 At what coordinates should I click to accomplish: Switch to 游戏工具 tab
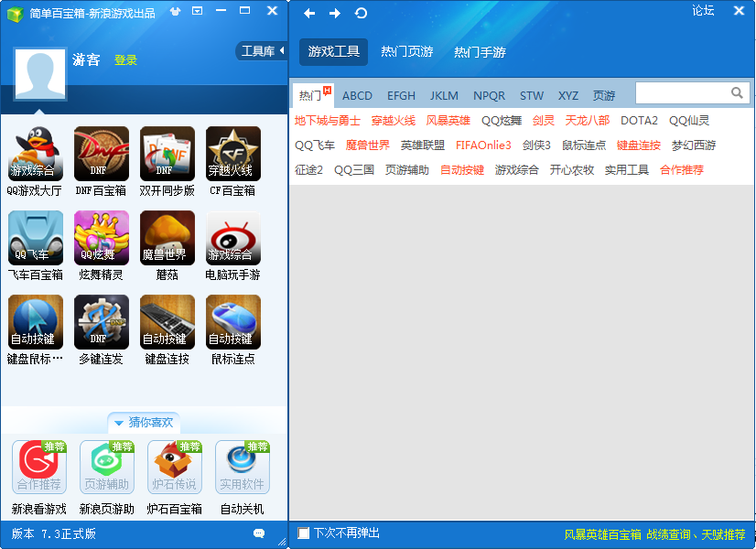(334, 51)
